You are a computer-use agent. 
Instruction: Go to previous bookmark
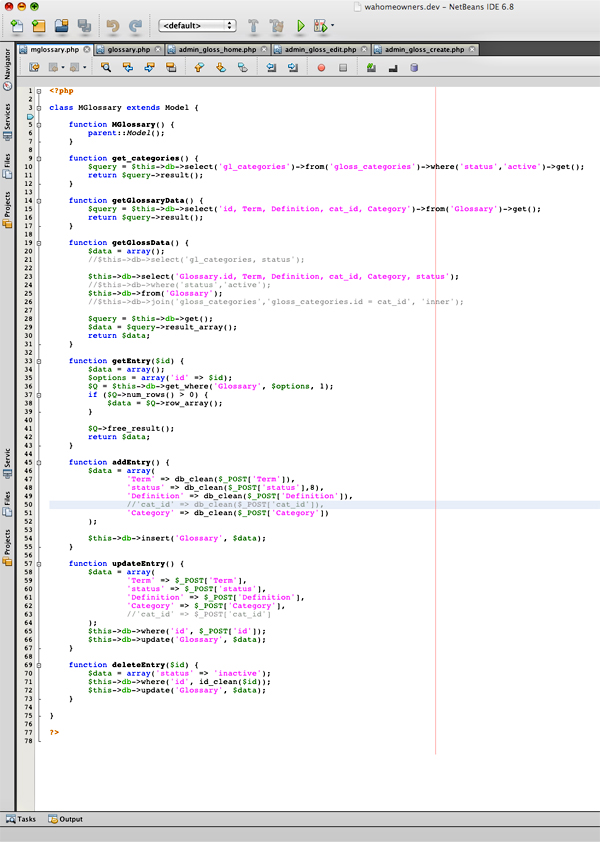point(199,68)
